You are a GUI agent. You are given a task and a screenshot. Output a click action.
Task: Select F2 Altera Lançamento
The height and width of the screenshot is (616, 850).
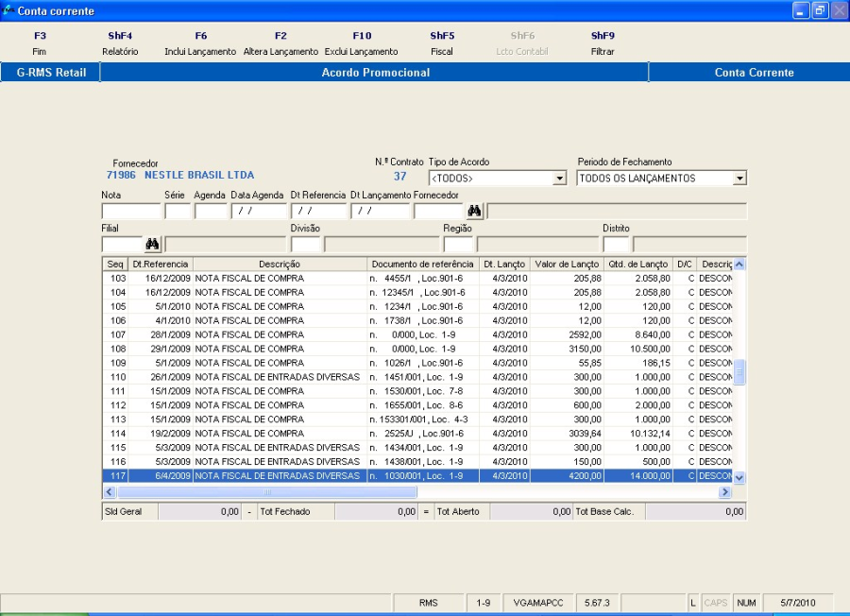click(280, 43)
